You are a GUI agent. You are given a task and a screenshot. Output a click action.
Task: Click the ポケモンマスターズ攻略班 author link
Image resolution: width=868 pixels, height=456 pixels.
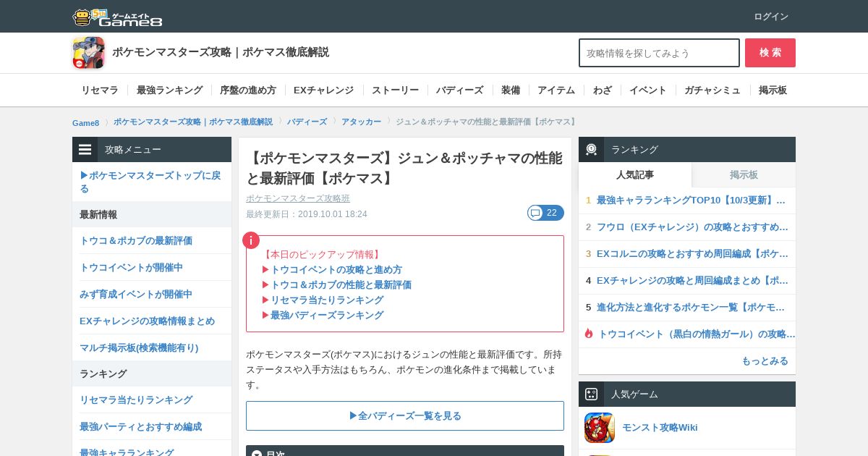click(x=298, y=198)
